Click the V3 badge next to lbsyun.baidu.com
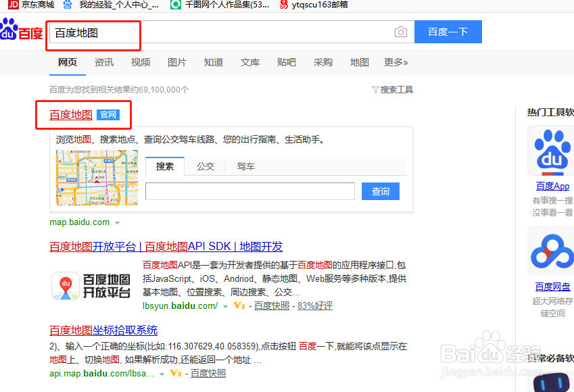The width and height of the screenshot is (574, 392). click(239, 305)
